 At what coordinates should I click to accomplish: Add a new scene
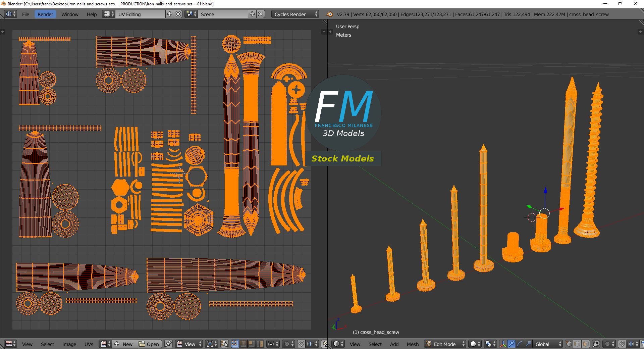pos(252,14)
